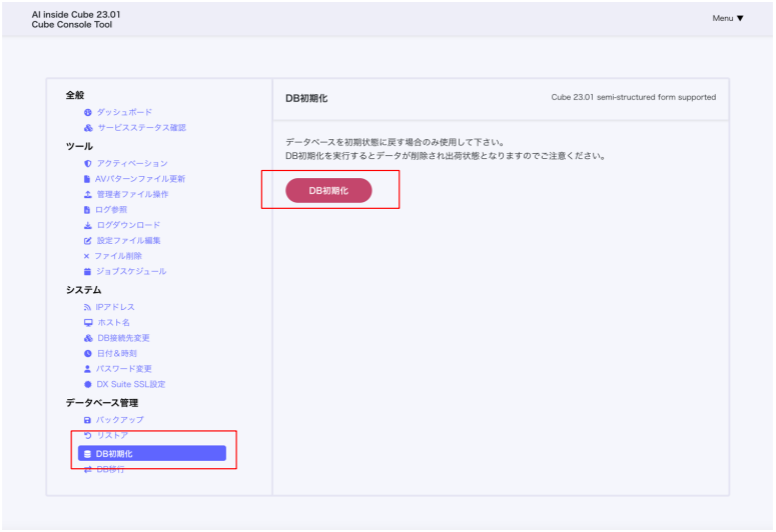Click the dashboard icon next to ダッシュボード

coord(88,112)
